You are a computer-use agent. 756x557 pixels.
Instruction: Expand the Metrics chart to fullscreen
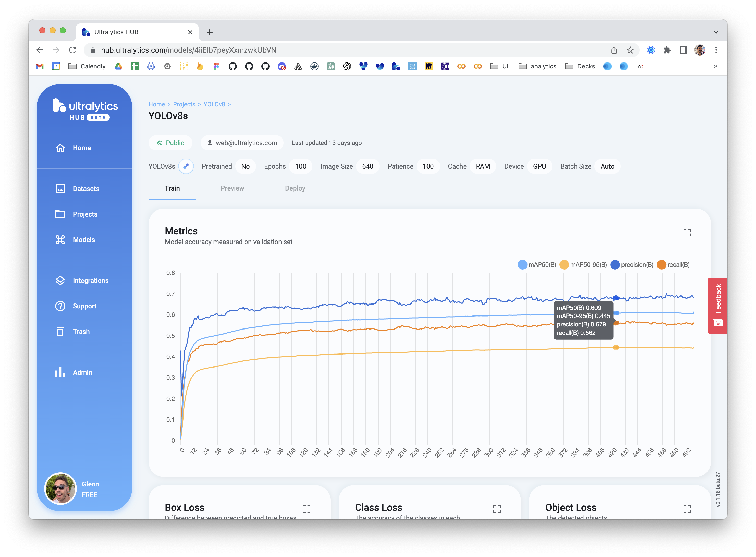(x=687, y=232)
